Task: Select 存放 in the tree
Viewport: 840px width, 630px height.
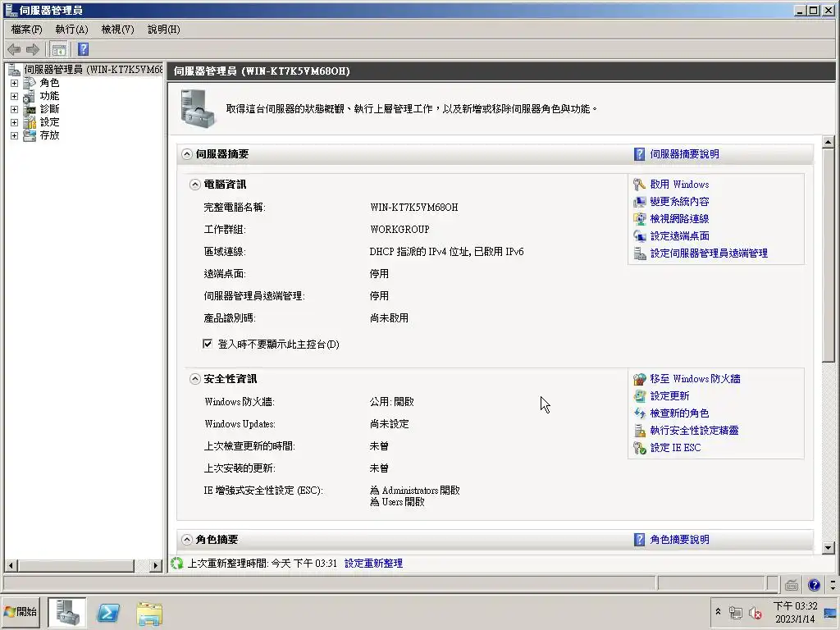Action: tap(49, 135)
